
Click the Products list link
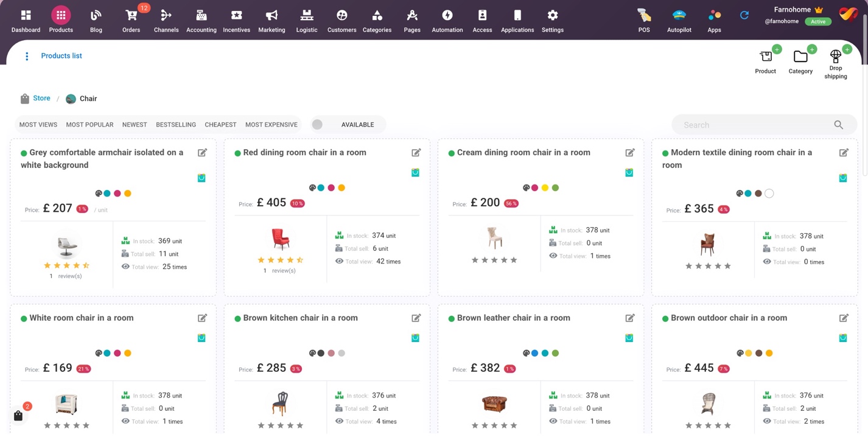pos(61,56)
